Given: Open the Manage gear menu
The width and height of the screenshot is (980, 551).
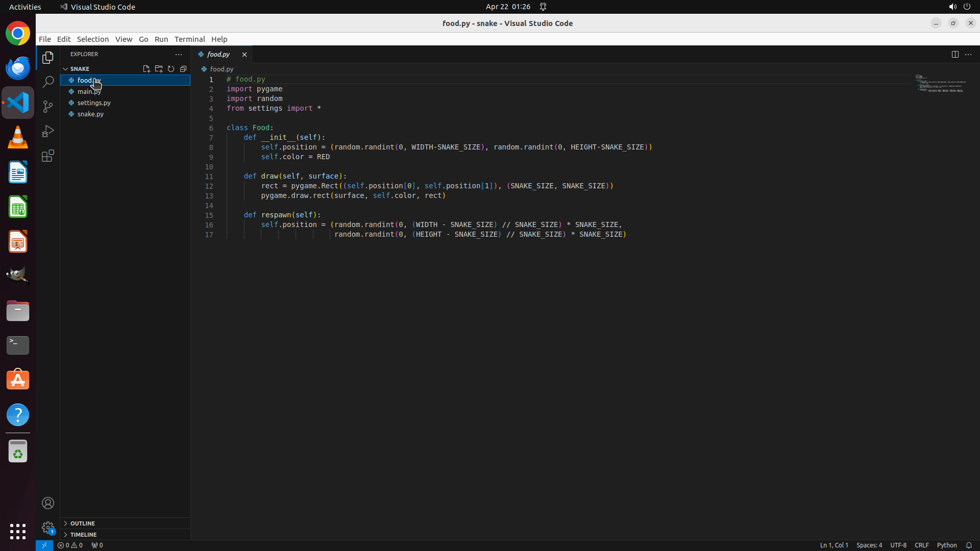Looking at the screenshot, I should click(48, 527).
